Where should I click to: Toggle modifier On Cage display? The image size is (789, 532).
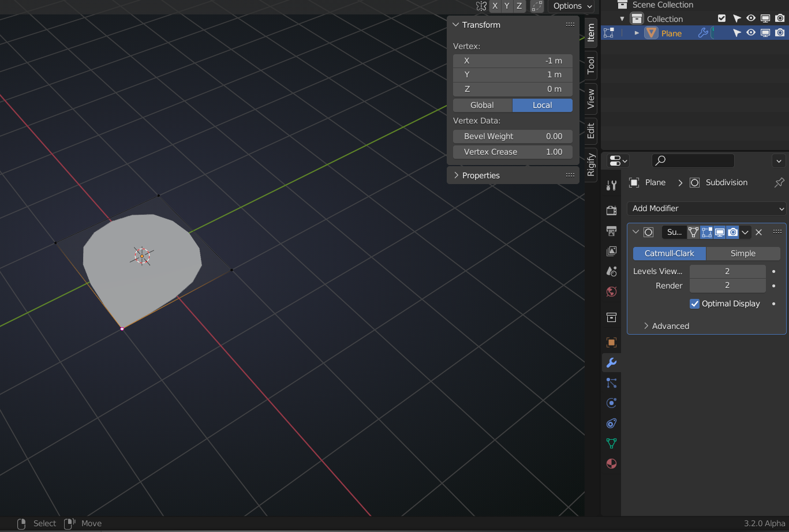693,232
